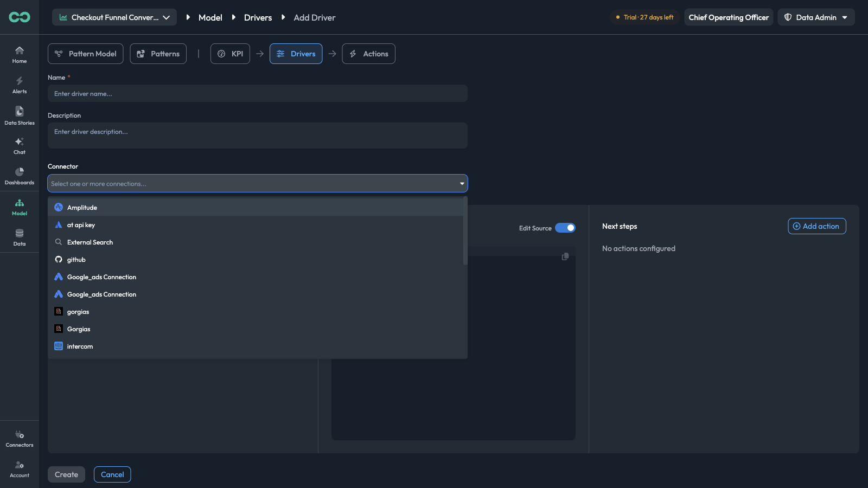This screenshot has height=488, width=868.
Task: Open Chat in sidebar
Action: (20, 146)
